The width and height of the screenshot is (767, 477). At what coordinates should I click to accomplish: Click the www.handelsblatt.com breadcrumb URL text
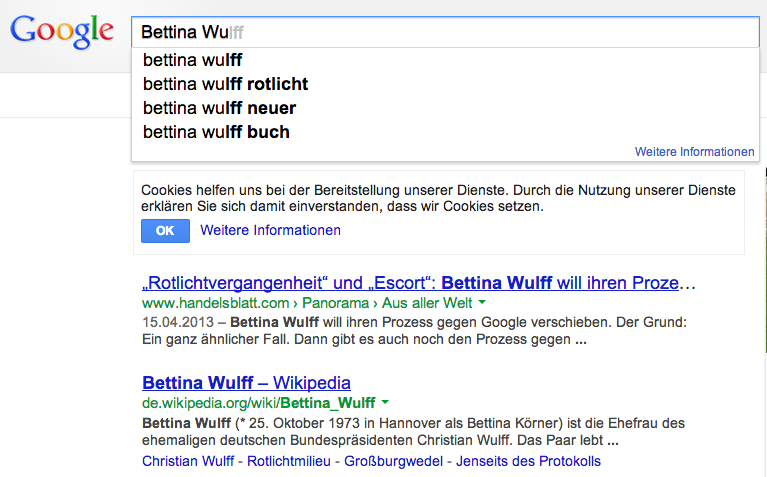(215, 303)
